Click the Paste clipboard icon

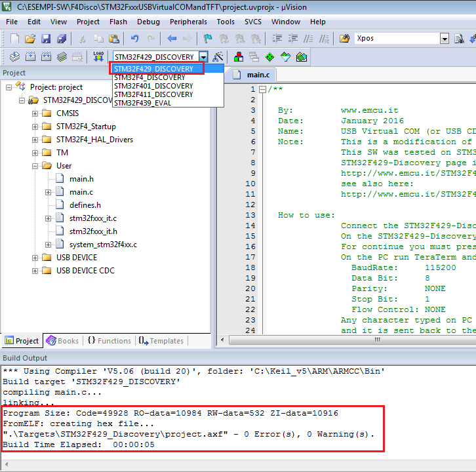(114, 39)
